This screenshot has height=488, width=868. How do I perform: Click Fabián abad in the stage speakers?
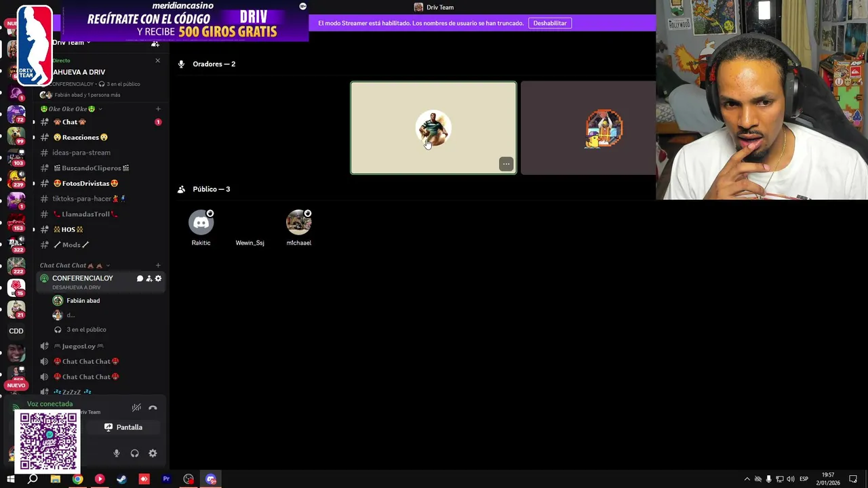(x=83, y=301)
